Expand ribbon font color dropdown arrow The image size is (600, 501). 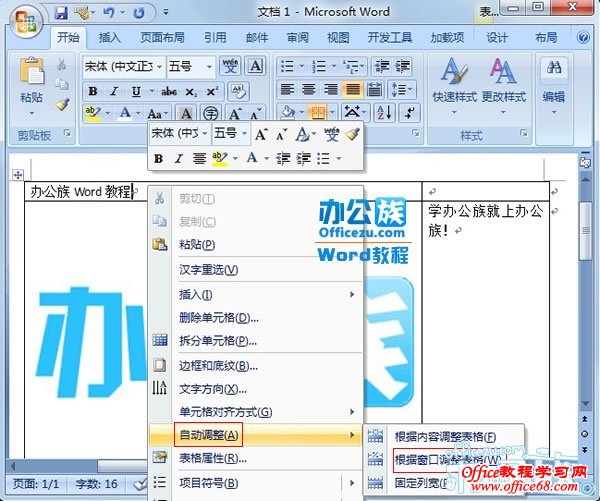[138, 113]
